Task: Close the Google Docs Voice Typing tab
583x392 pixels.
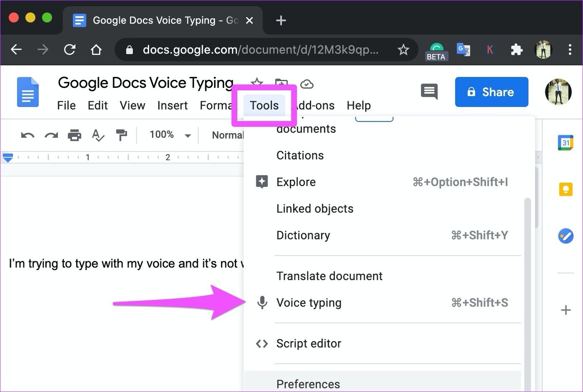Action: click(x=249, y=20)
